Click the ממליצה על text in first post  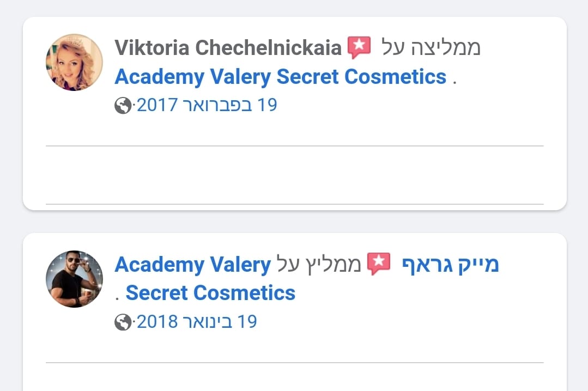(x=431, y=48)
